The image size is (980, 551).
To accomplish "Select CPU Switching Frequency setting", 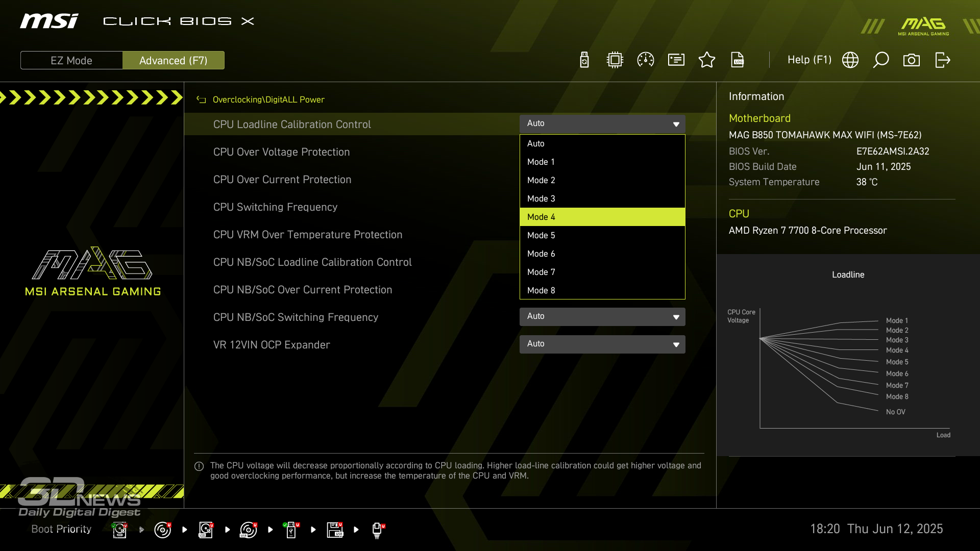I will point(275,207).
